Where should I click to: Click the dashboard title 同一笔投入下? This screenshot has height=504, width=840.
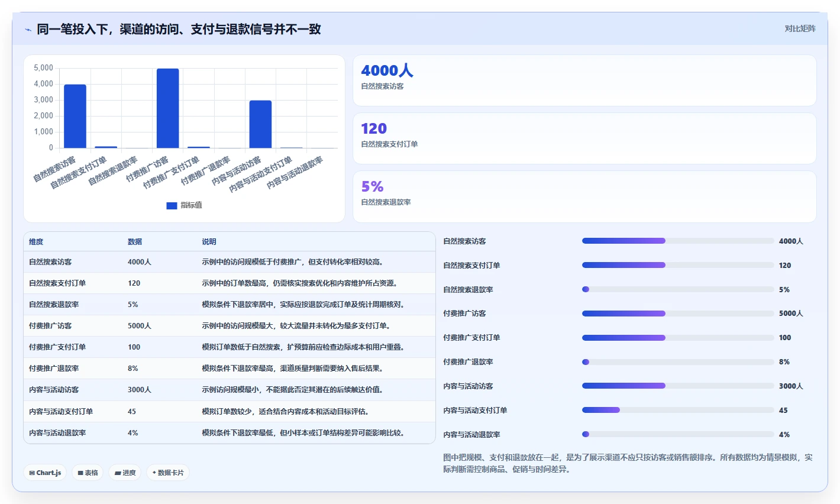pyautogui.click(x=179, y=29)
